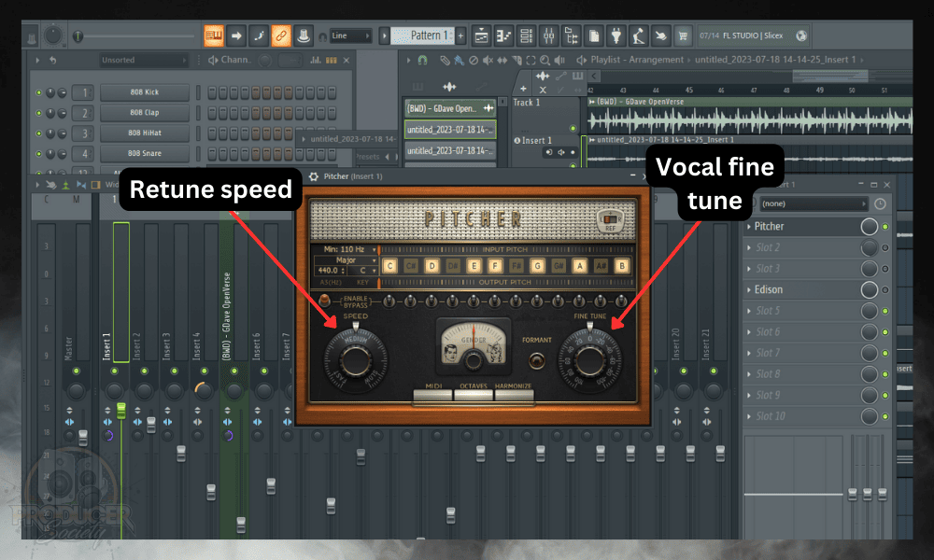The image size is (934, 560).
Task: Click the Pitcher FINE TUNE knob
Action: tap(589, 361)
